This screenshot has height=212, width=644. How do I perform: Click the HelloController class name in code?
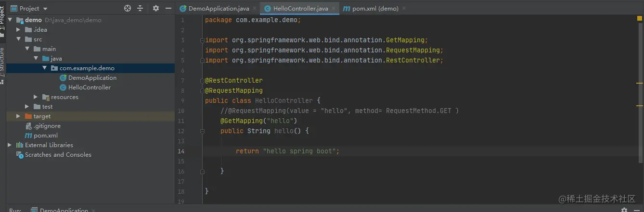click(284, 100)
